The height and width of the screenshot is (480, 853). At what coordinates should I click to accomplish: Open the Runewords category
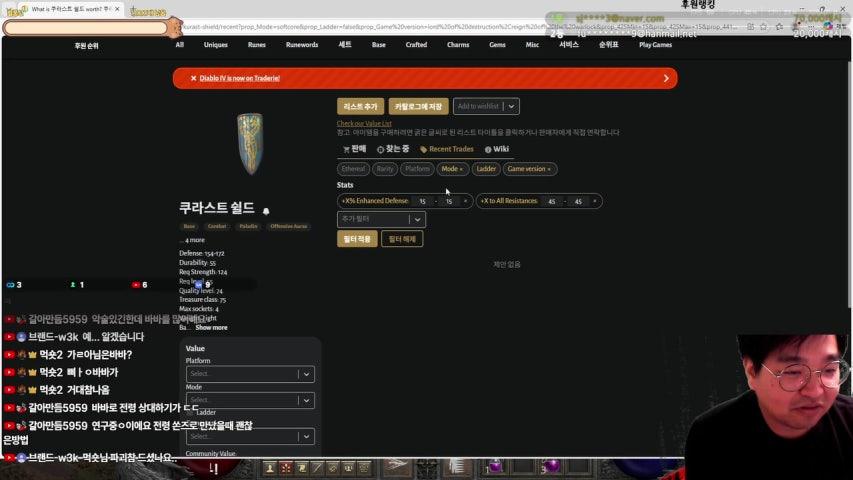click(302, 45)
